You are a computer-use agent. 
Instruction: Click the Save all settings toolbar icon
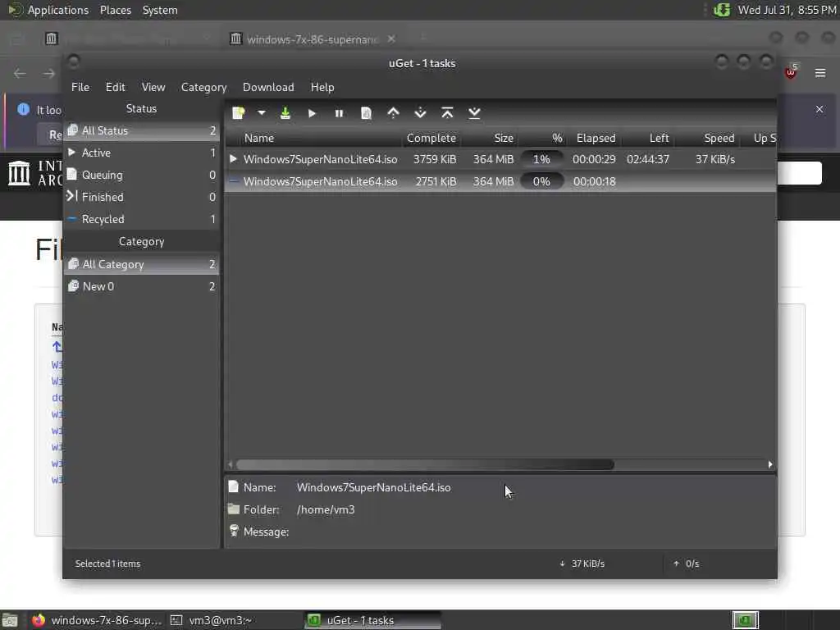[x=285, y=113]
